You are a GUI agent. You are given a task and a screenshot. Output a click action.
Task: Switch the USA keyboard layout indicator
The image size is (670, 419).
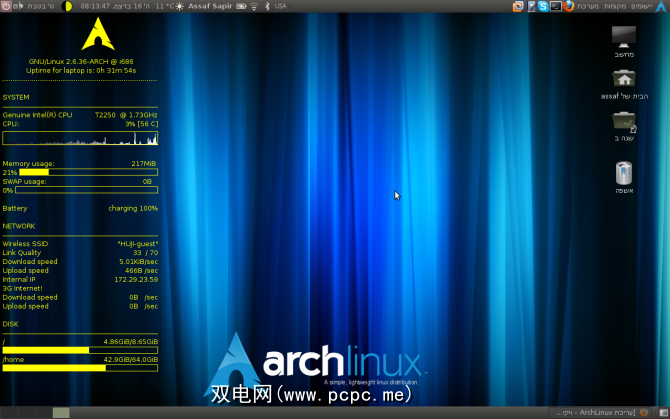(x=280, y=6)
